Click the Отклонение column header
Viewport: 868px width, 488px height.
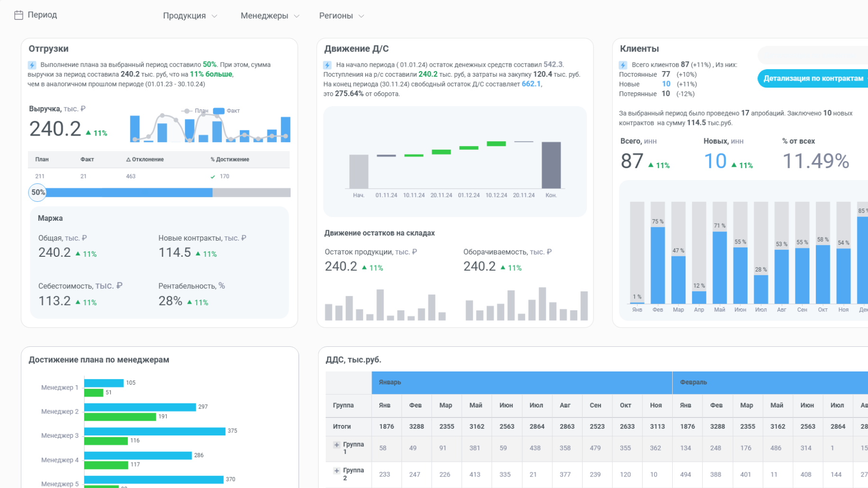coord(145,160)
